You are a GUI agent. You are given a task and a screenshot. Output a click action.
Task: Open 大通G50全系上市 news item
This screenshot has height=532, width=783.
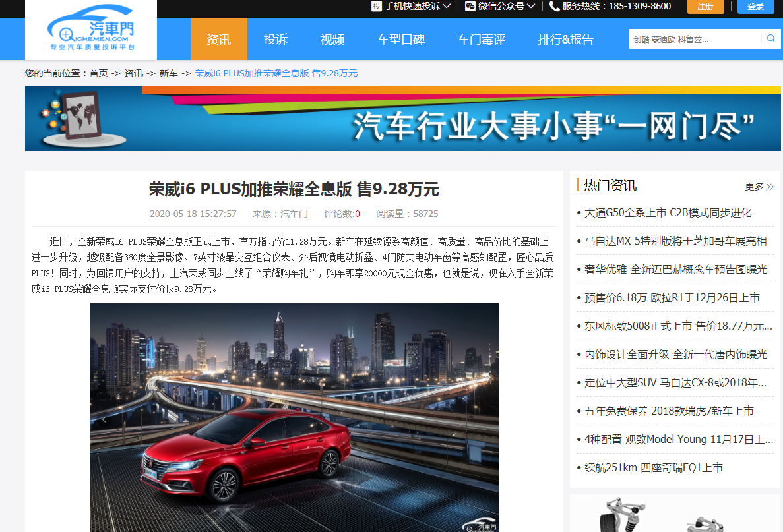click(668, 213)
